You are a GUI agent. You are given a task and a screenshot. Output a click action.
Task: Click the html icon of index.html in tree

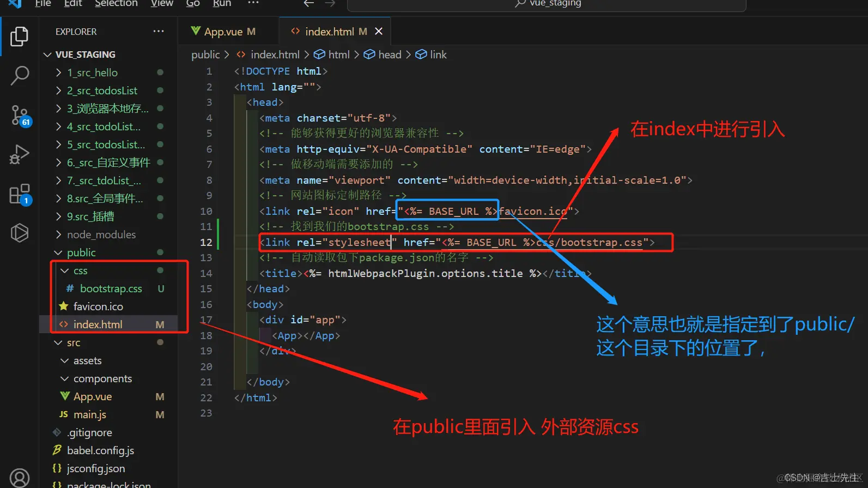pyautogui.click(x=64, y=324)
